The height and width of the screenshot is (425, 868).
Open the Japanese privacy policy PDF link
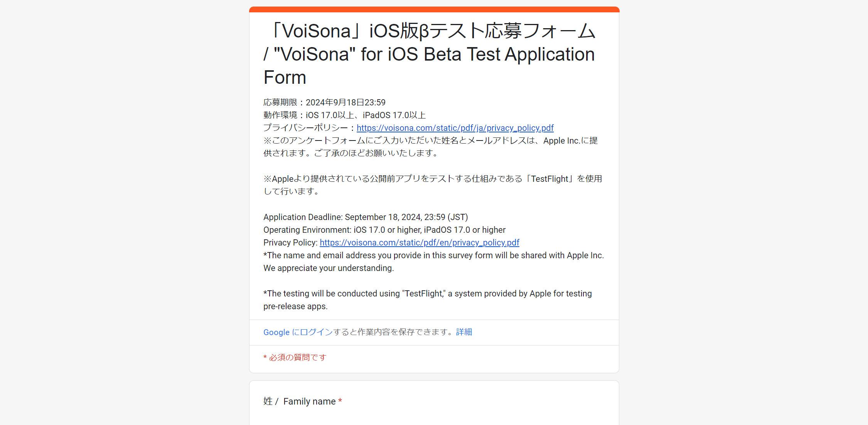tap(455, 128)
